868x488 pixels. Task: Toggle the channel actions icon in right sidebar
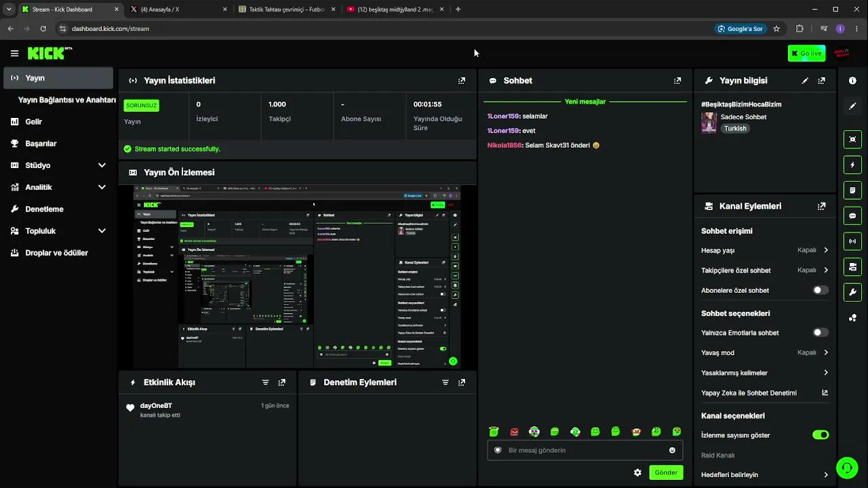click(x=852, y=267)
